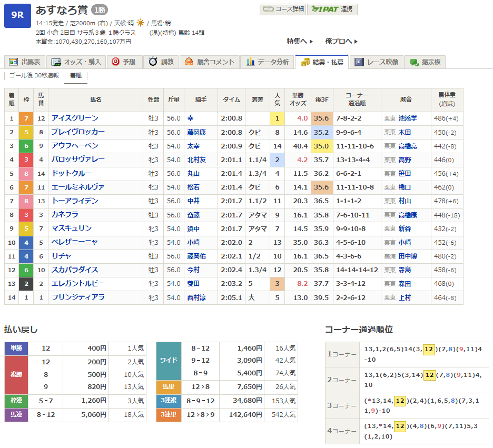The image size is (493, 448).
Task: Click the 出馬表 tab table icon
Action: pos(13,62)
